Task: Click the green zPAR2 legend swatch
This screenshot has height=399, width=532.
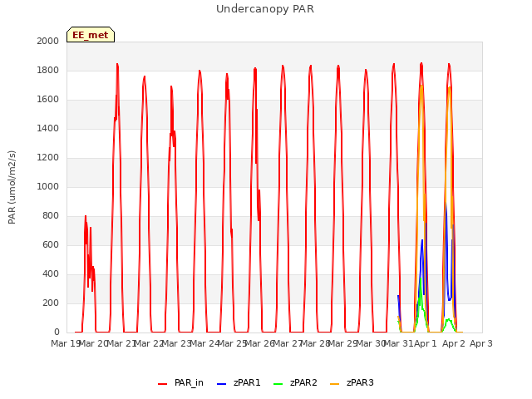Action: 278,384
